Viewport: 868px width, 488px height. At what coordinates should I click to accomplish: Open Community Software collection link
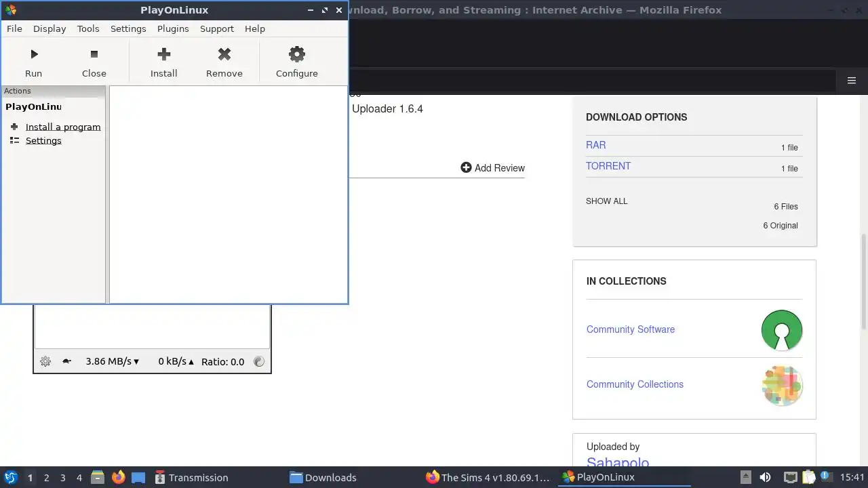(631, 329)
